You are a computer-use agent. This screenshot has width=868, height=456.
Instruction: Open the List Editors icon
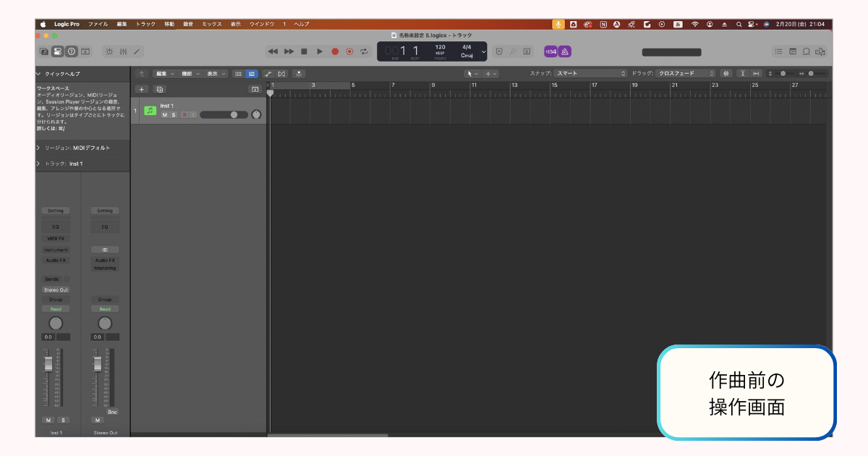coord(779,51)
